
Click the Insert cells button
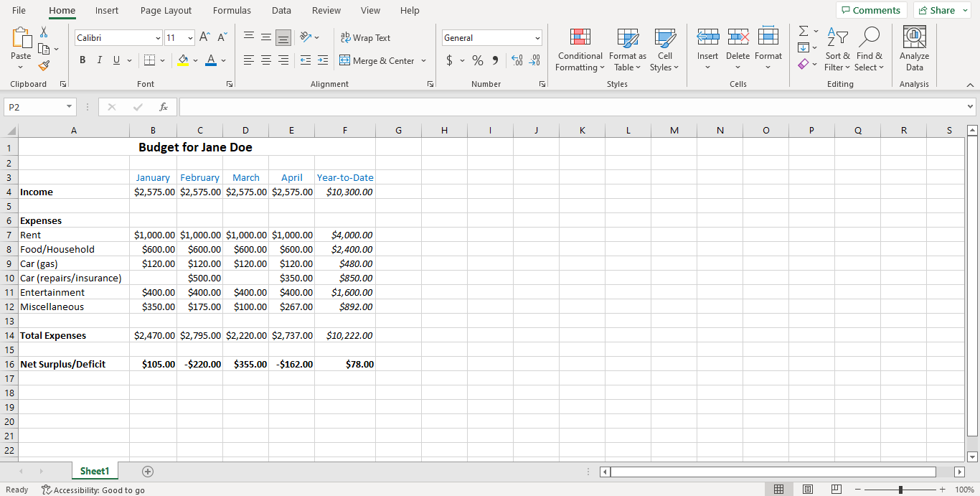pyautogui.click(x=707, y=49)
